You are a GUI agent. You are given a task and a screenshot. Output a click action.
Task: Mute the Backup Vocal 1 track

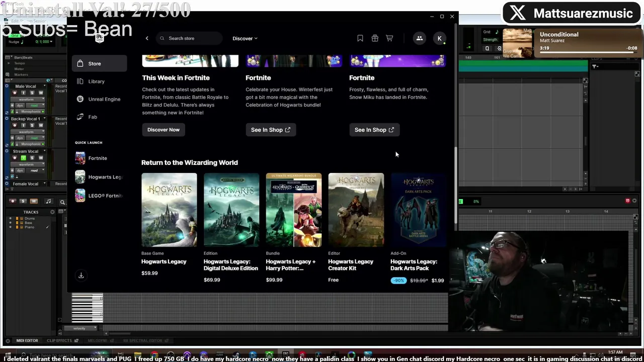click(41, 125)
